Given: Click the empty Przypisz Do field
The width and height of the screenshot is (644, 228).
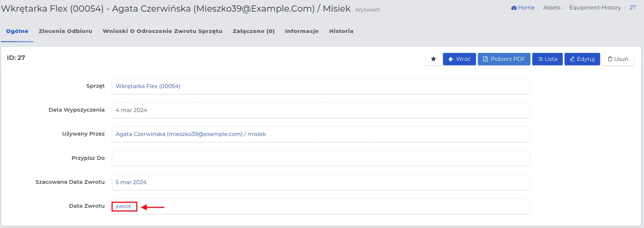Looking at the screenshot, I should click(x=321, y=158).
